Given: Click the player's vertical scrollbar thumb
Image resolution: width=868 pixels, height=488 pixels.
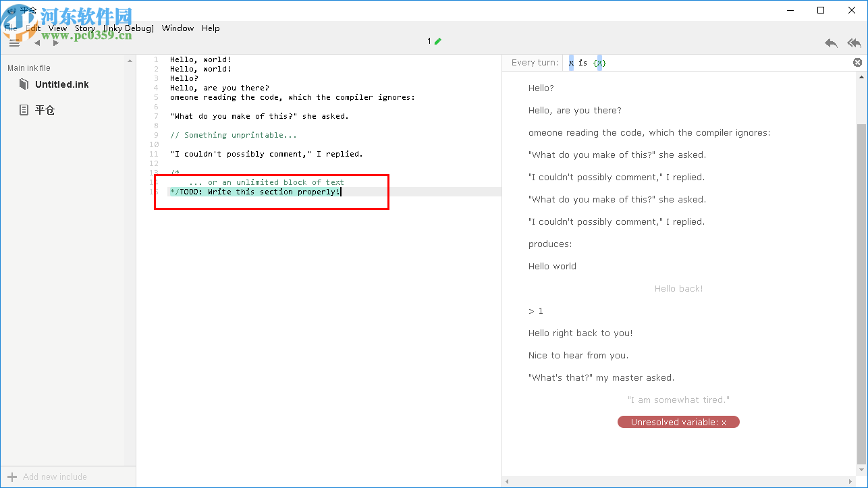Looking at the screenshot, I should [862, 294].
